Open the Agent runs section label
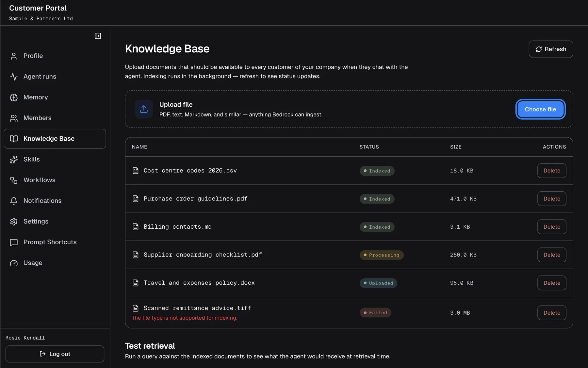This screenshot has width=588, height=368. click(40, 77)
